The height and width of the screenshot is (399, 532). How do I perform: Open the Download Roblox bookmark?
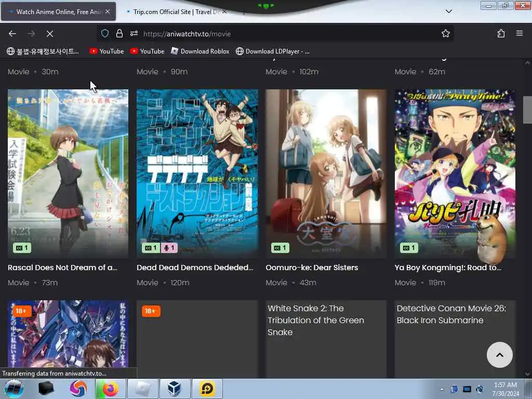click(200, 51)
